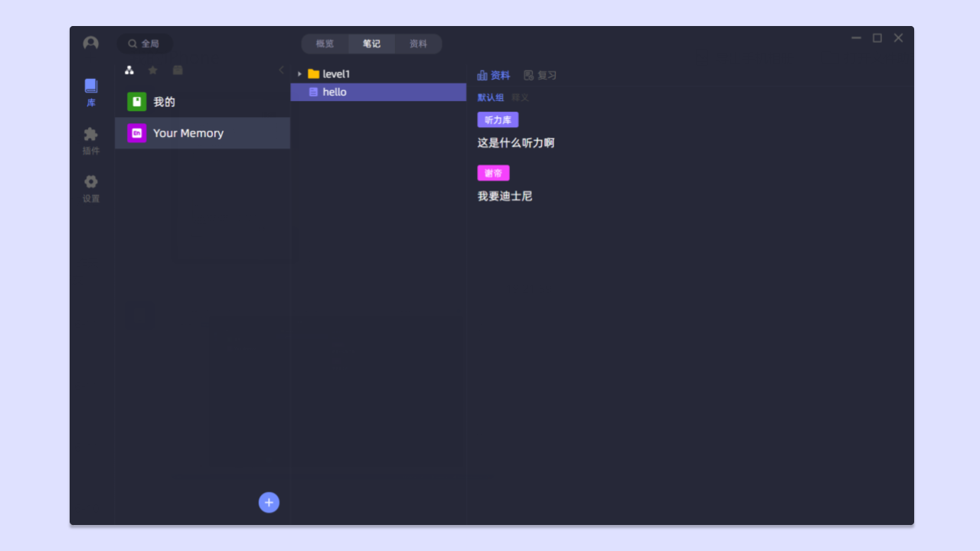Click the 全局 global search field

coord(145,44)
